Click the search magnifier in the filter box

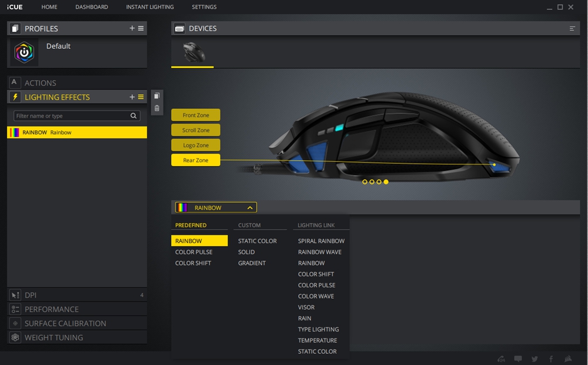pos(133,115)
